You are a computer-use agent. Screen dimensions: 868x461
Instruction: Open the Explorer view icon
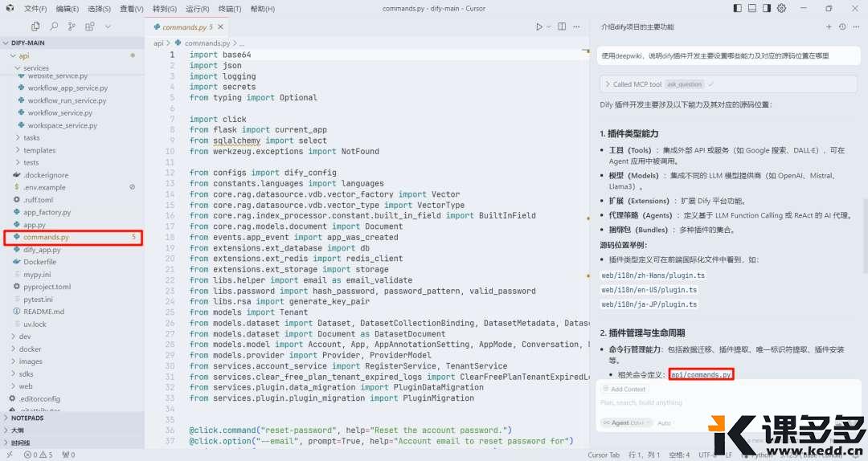pos(35,26)
